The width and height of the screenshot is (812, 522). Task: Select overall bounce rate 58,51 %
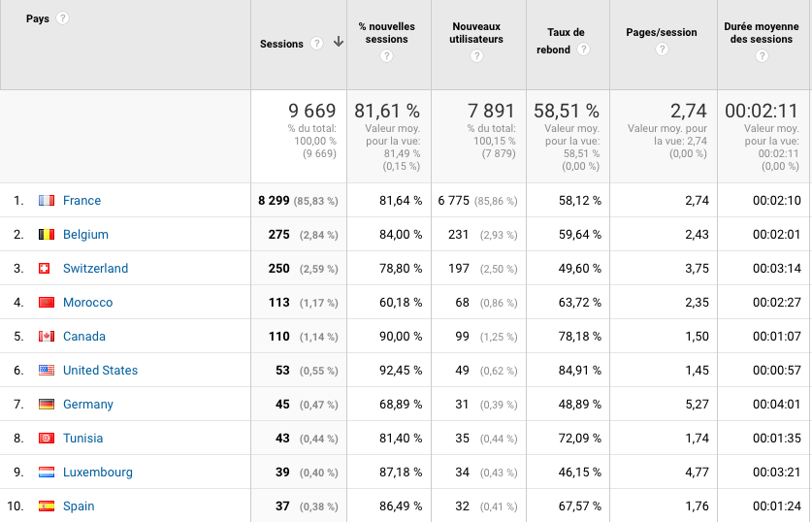tap(567, 111)
